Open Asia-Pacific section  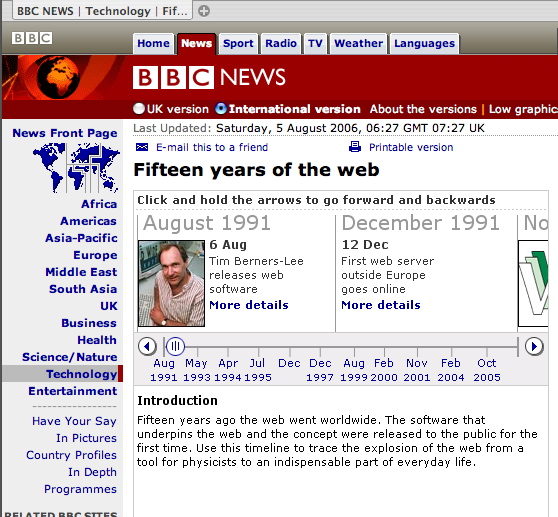(x=81, y=238)
